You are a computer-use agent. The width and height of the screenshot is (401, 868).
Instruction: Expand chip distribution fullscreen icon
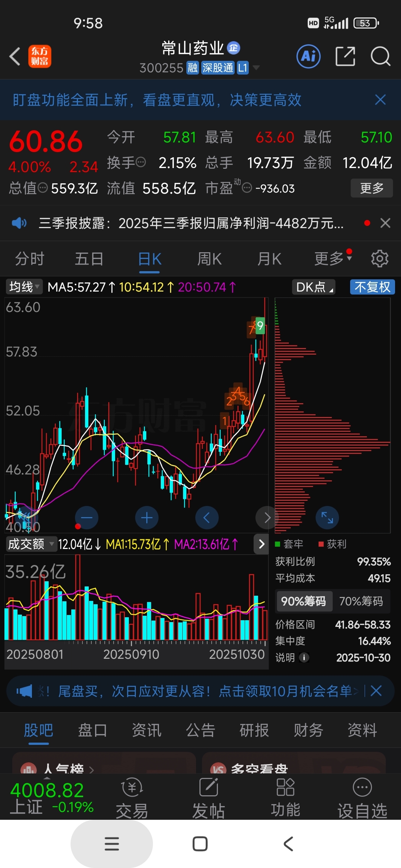[x=327, y=517]
